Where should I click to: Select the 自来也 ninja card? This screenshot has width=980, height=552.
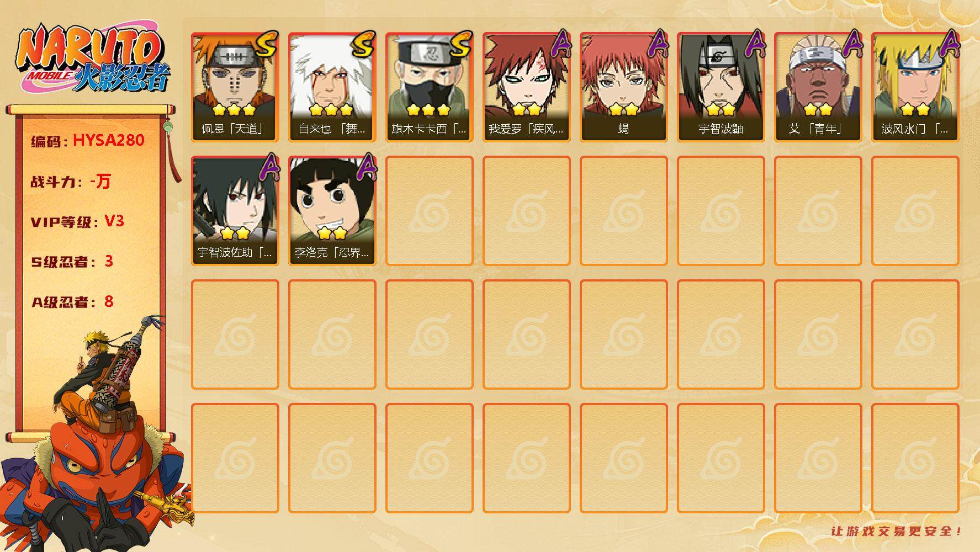332,87
